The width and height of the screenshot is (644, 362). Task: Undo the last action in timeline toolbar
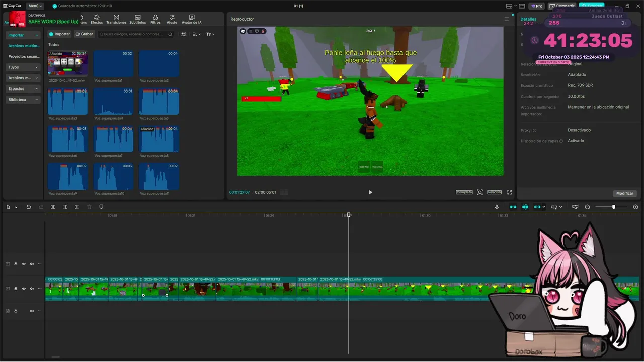[29, 207]
